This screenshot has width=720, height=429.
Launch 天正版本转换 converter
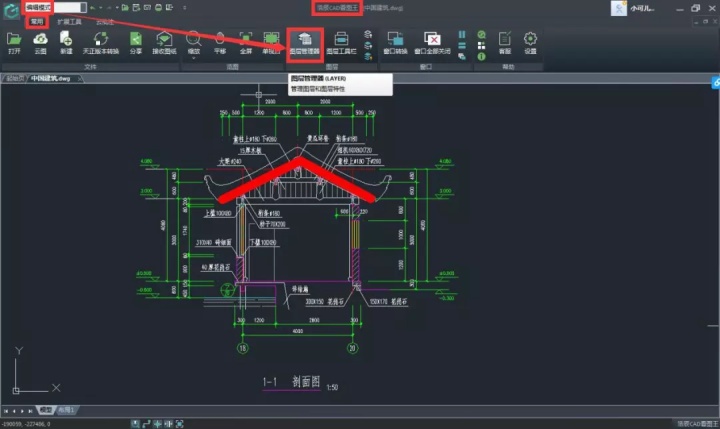point(101,44)
